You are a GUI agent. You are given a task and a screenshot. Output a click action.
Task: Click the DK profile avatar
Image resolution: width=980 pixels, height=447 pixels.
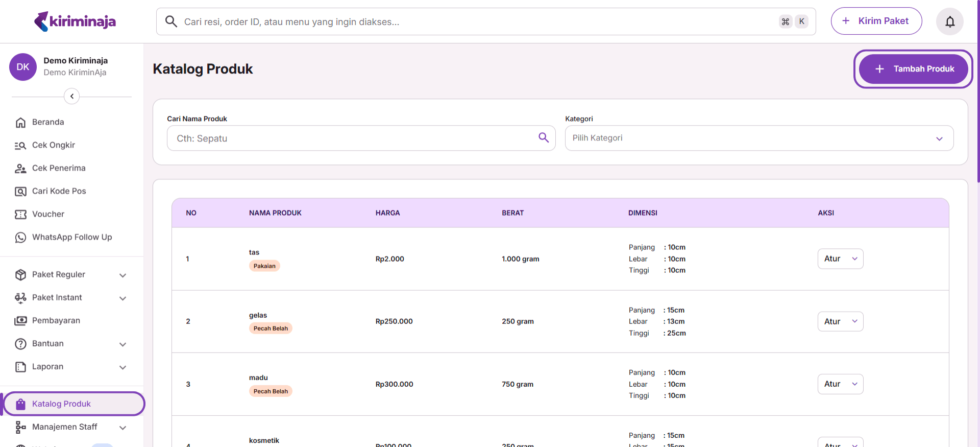23,67
